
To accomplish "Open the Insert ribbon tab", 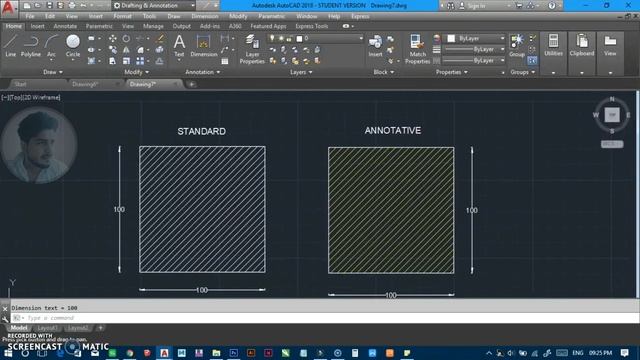I will tap(37, 26).
